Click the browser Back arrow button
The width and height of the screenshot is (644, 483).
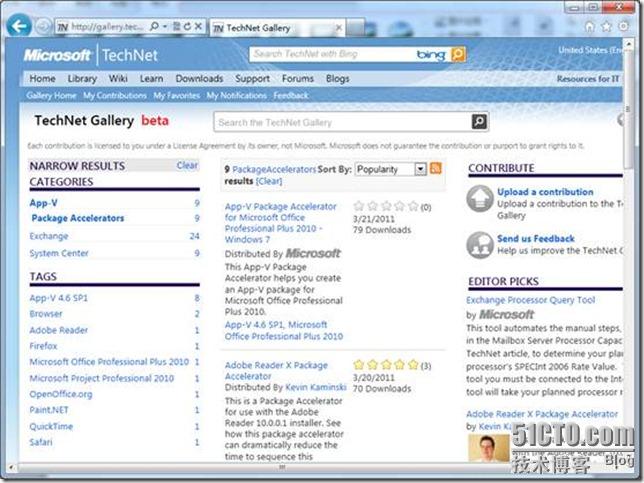click(19, 26)
